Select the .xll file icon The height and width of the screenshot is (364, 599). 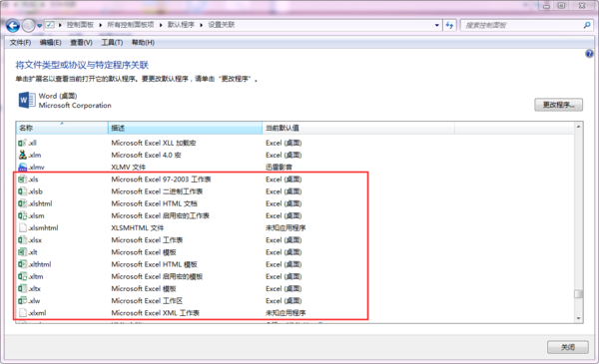(x=23, y=143)
